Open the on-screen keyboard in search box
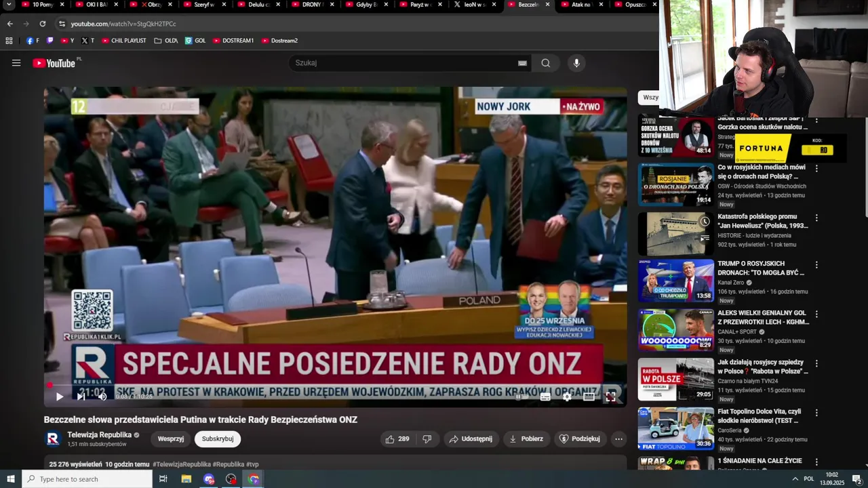This screenshot has height=488, width=868. pyautogui.click(x=522, y=63)
